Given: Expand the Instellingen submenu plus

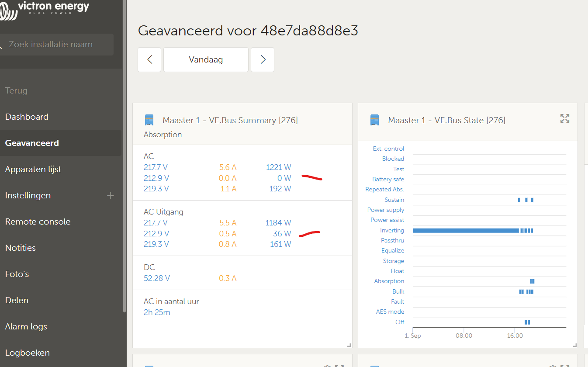Looking at the screenshot, I should click(111, 195).
